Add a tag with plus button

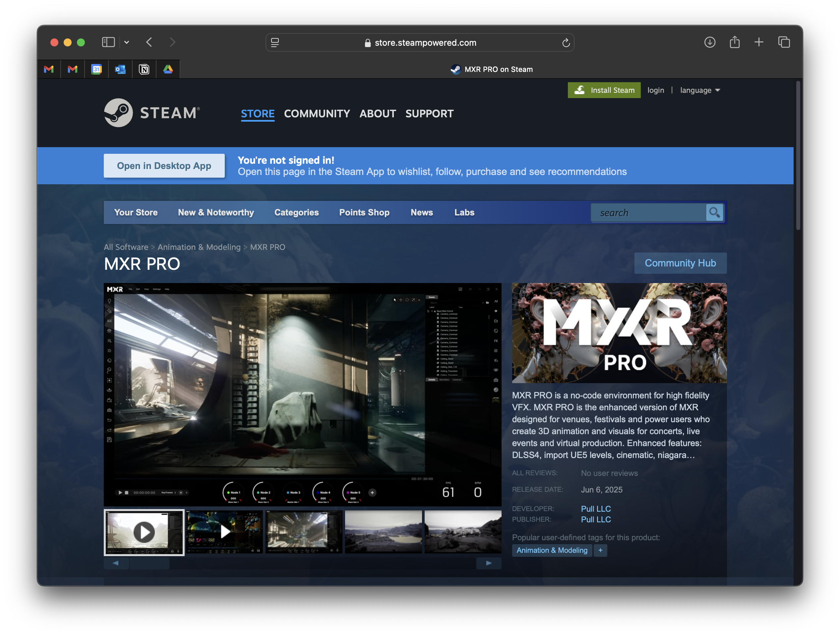pyautogui.click(x=600, y=550)
